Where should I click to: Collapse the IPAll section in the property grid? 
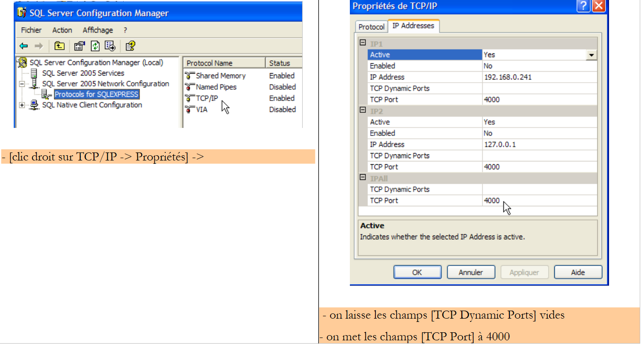pos(363,177)
